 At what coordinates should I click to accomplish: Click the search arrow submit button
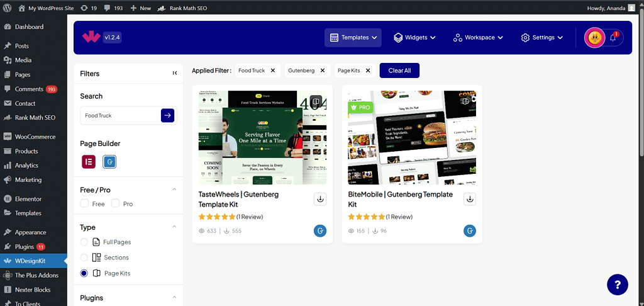(167, 115)
